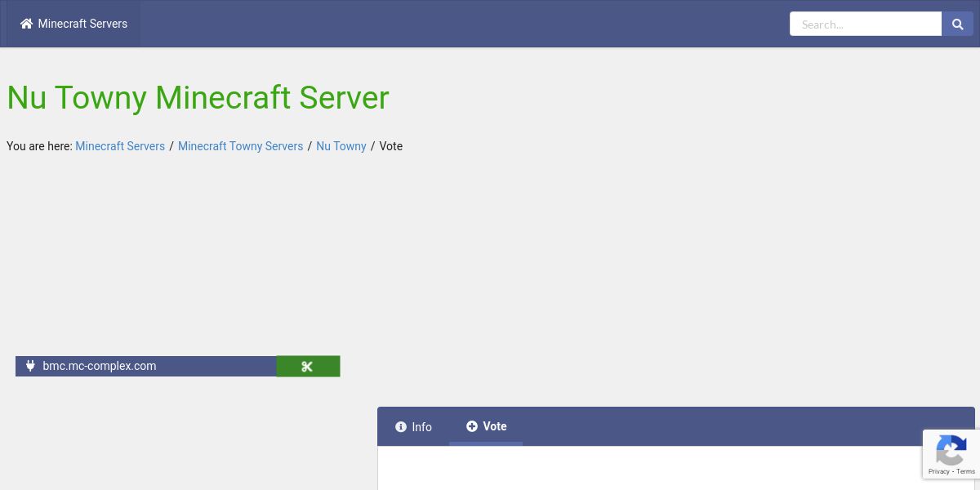Switch to the Info tab

tap(413, 427)
